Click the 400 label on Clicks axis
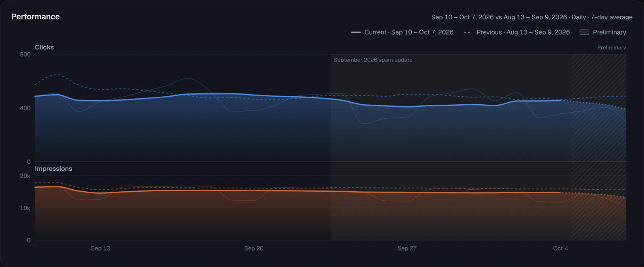The width and height of the screenshot is (644, 267). (x=25, y=108)
